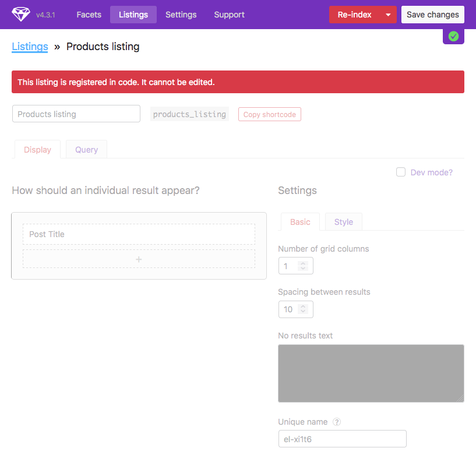The height and width of the screenshot is (462, 476).
Task: Click the No results text area
Action: pos(371,373)
